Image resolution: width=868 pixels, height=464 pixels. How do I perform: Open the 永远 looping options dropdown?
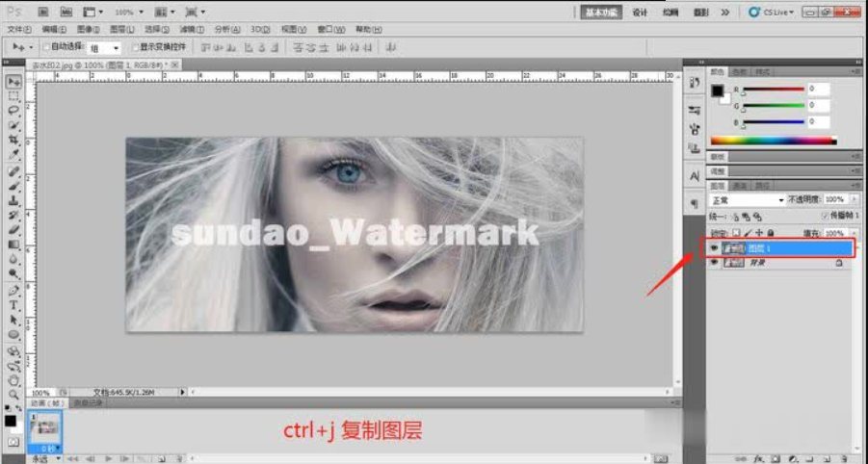[x=46, y=459]
